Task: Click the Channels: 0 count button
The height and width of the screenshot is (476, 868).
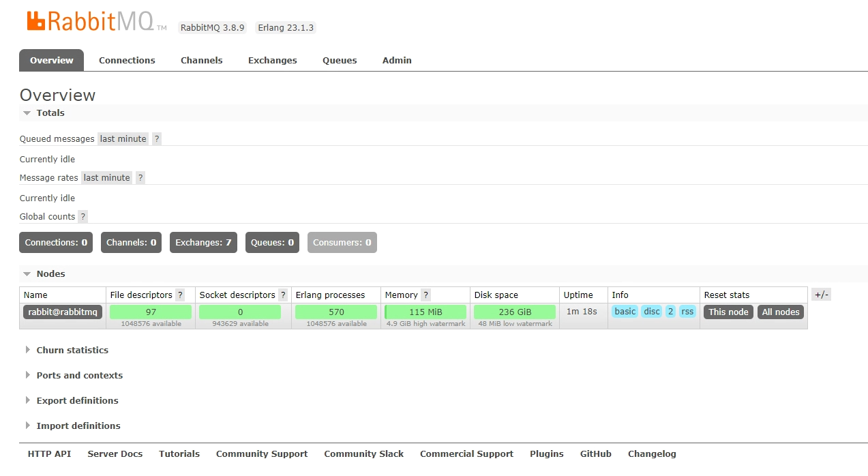Action: [132, 242]
